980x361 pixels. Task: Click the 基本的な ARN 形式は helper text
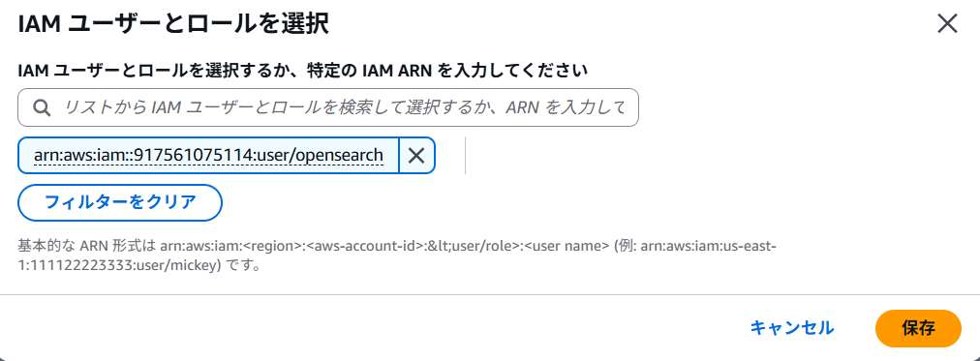point(87,246)
